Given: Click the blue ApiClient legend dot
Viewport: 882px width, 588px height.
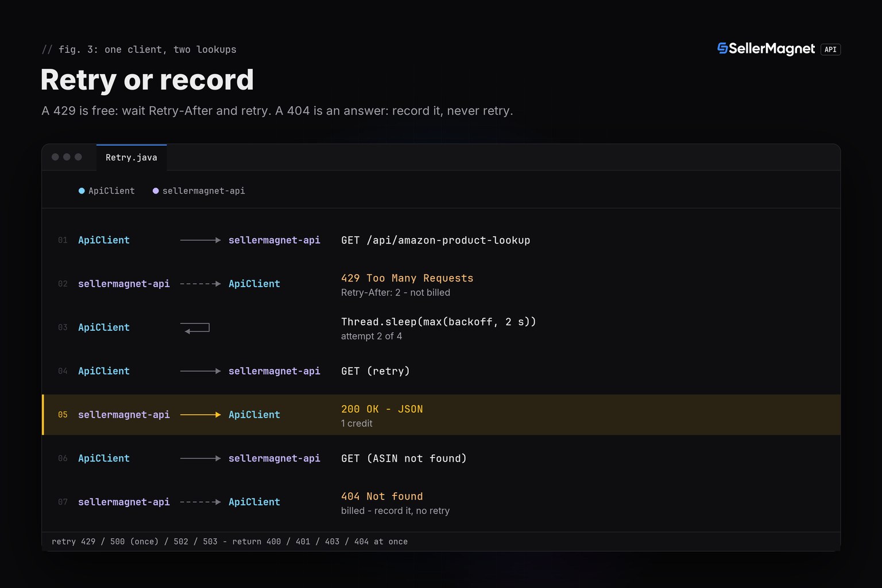Looking at the screenshot, I should coord(82,191).
